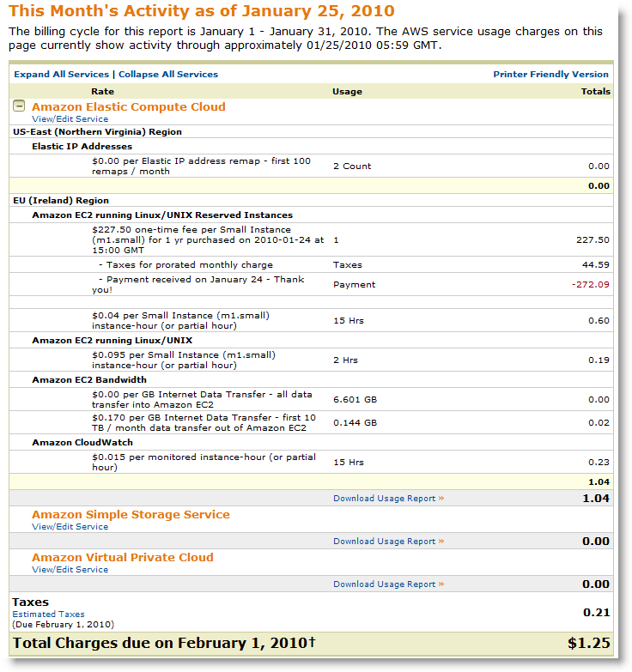Select 'EU (Ireland) Region' row
Viewport: 632px width, 672px height.
click(x=312, y=200)
